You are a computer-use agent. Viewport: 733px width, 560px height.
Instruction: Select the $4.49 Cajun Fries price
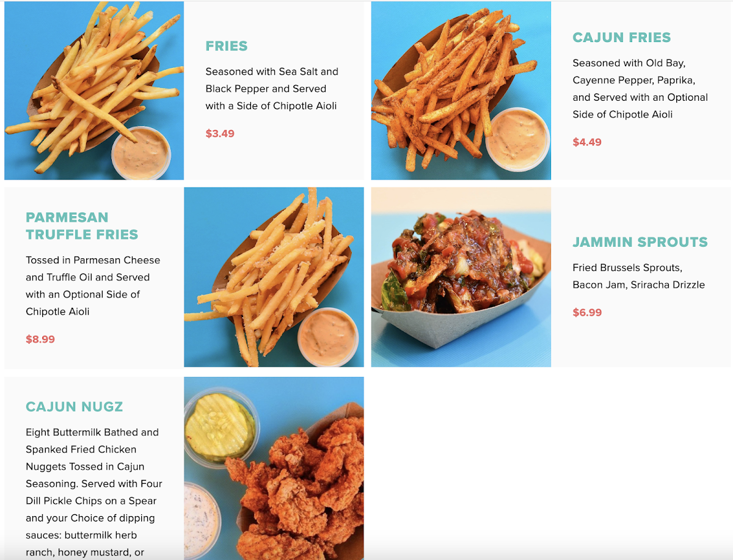click(x=587, y=142)
